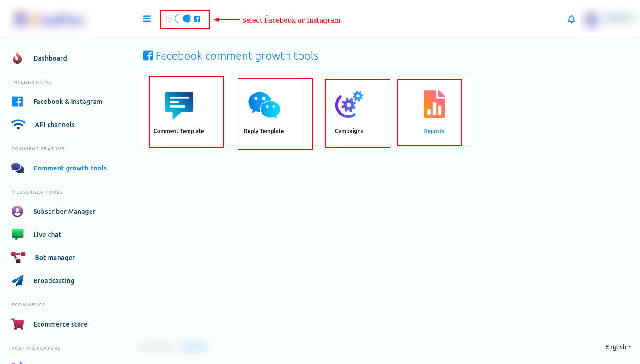
Task: Open Live chat in sidebar
Action: tap(47, 235)
